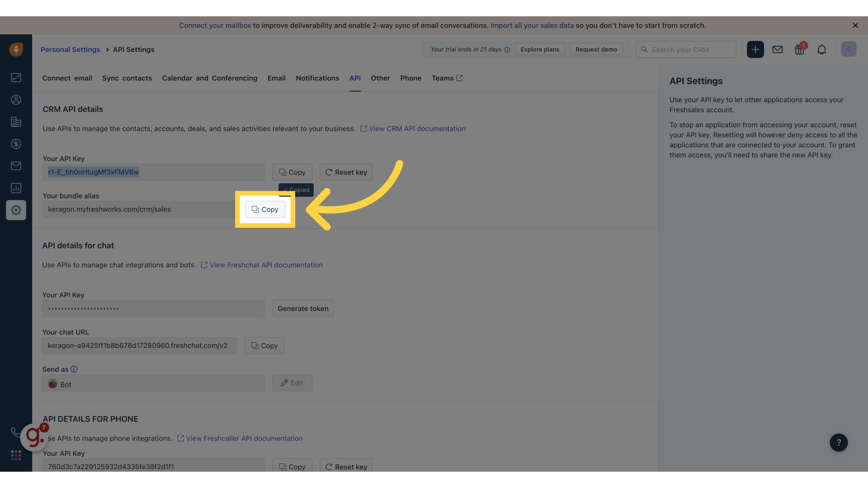
Task: Open Teams external link tab
Action: pos(447,78)
